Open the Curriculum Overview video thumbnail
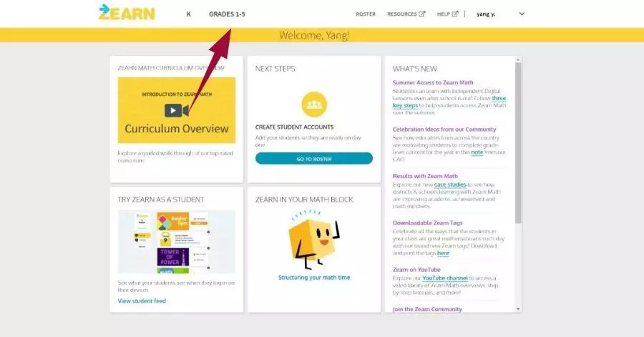644x337 pixels. tap(177, 110)
